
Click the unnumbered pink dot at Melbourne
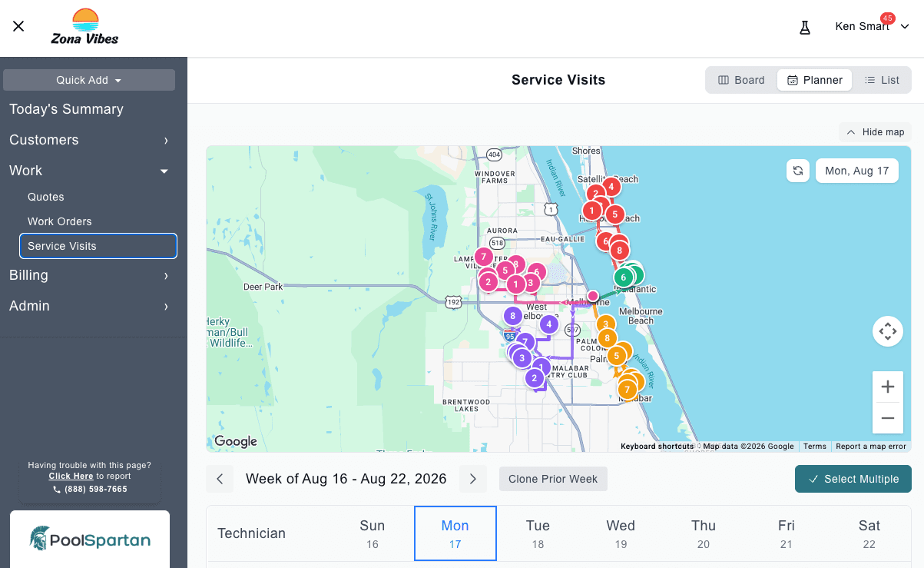[593, 296]
